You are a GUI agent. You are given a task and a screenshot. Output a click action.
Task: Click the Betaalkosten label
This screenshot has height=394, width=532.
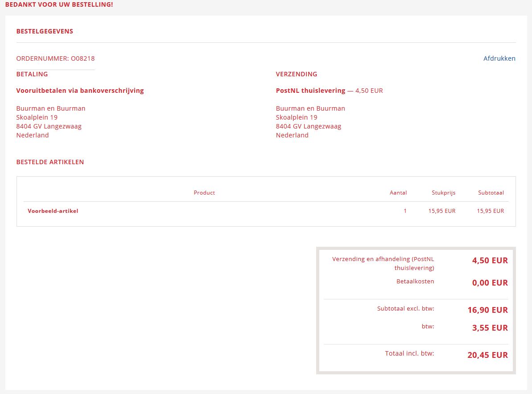point(415,281)
